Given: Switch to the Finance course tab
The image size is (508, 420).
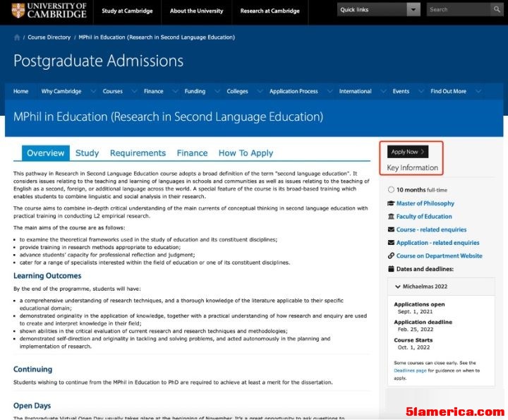Looking at the screenshot, I should click(x=192, y=153).
